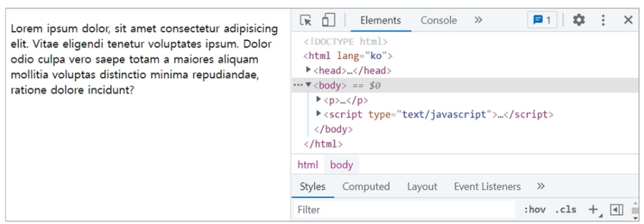Open the three-dot customize DevTools menu
Image resolution: width=644 pixels, height=224 pixels.
click(x=603, y=20)
